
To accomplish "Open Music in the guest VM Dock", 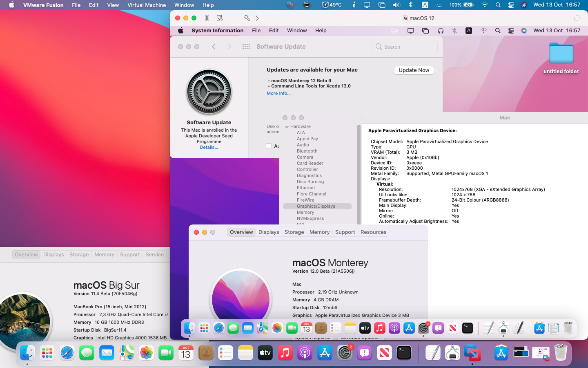I will tap(380, 328).
